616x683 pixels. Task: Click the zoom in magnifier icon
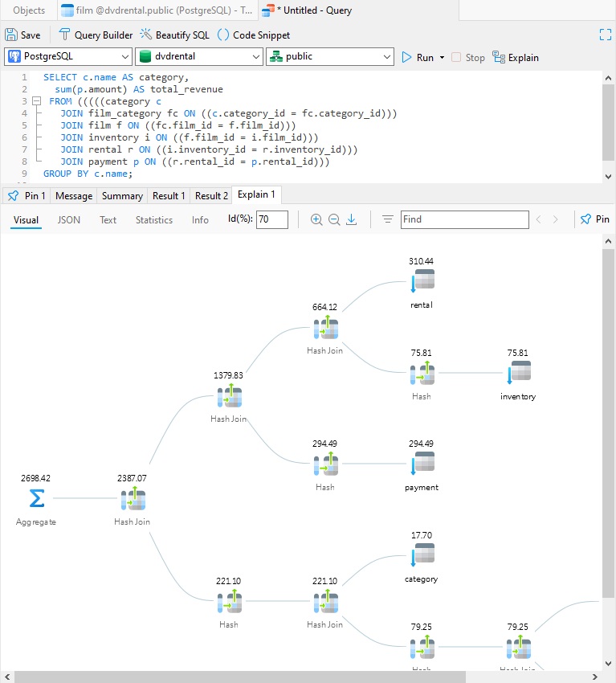click(316, 219)
